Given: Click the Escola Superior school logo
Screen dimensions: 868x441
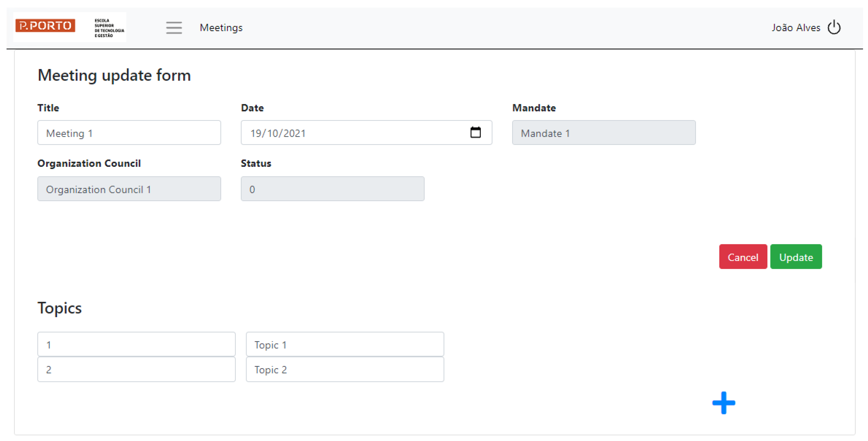Looking at the screenshot, I should (x=109, y=28).
